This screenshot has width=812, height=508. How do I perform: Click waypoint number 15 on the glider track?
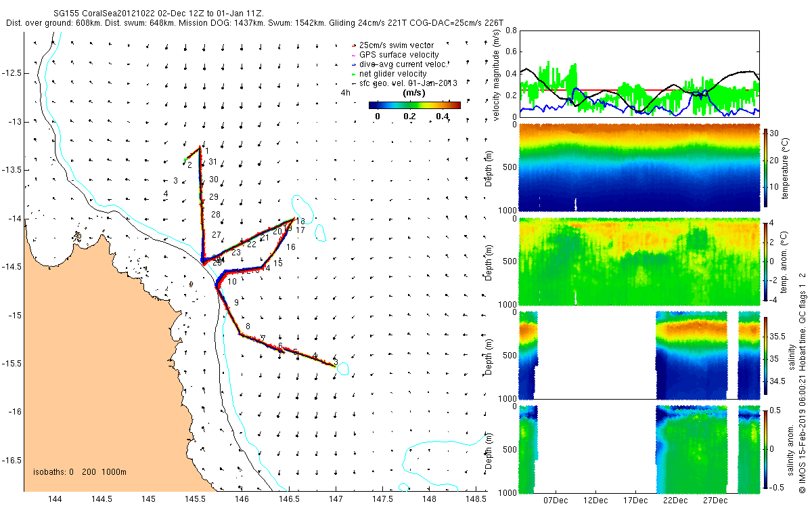click(278, 263)
